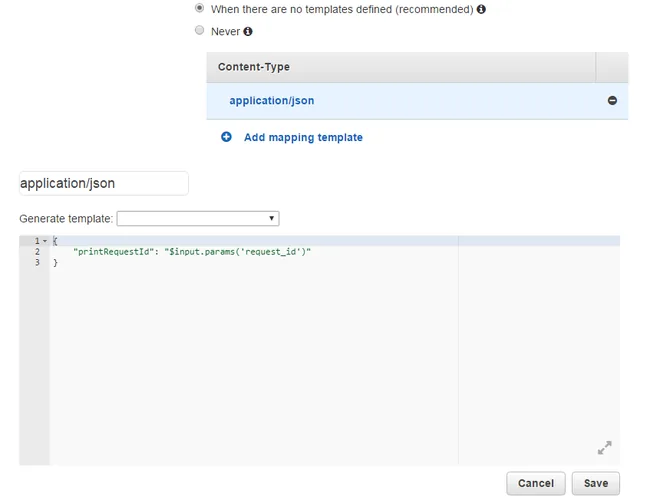Click the Cancel button
Viewport: 660px width, 500px height.
[x=536, y=483]
